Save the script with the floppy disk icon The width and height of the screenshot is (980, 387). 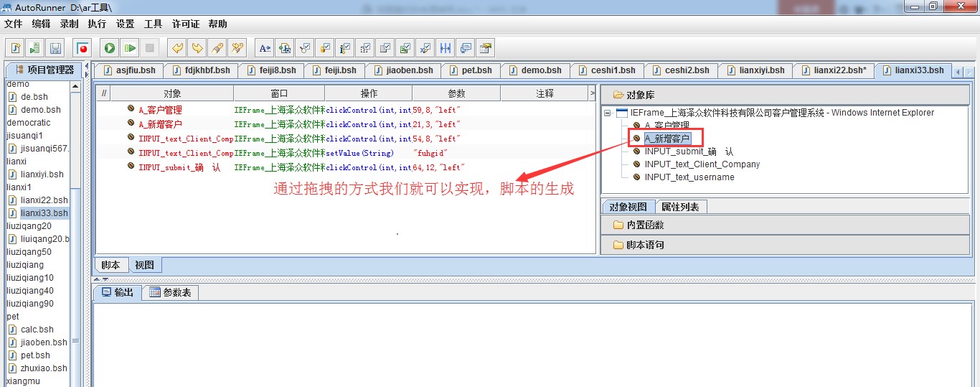[55, 48]
